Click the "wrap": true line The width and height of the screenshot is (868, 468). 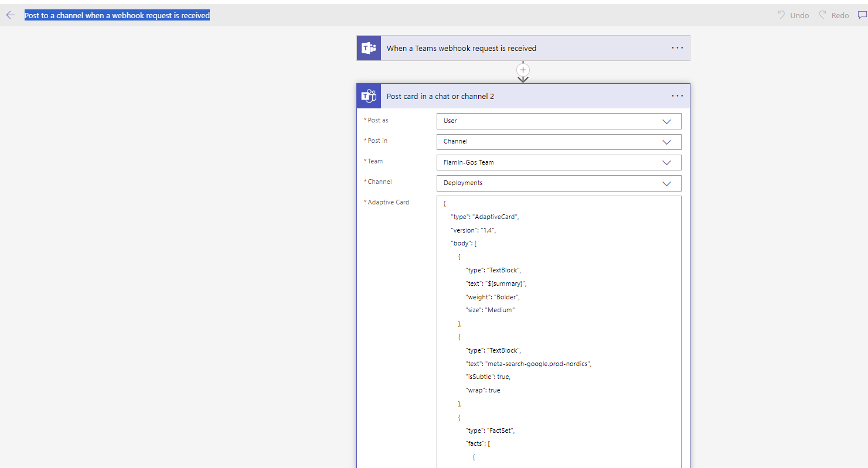[482, 390]
